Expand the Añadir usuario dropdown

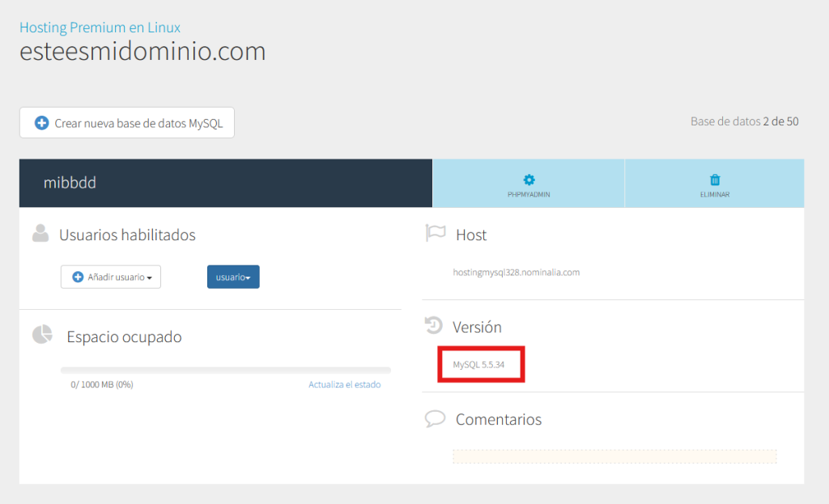111,277
